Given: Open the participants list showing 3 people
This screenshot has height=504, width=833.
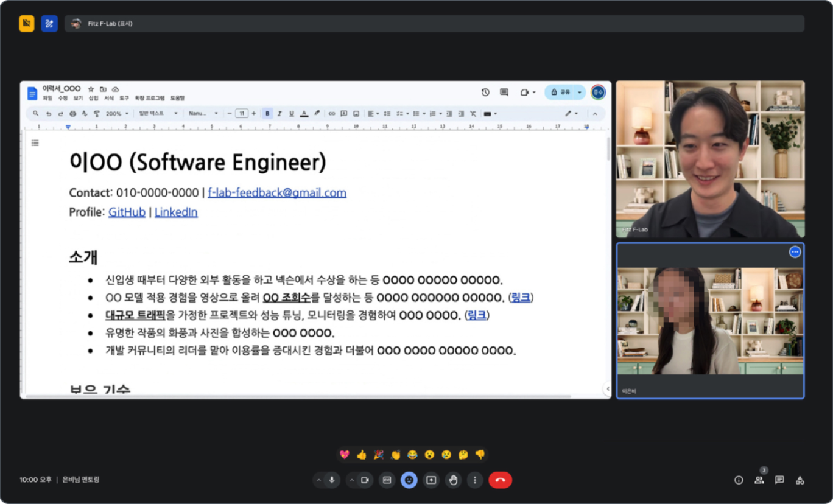Looking at the screenshot, I should tap(759, 480).
